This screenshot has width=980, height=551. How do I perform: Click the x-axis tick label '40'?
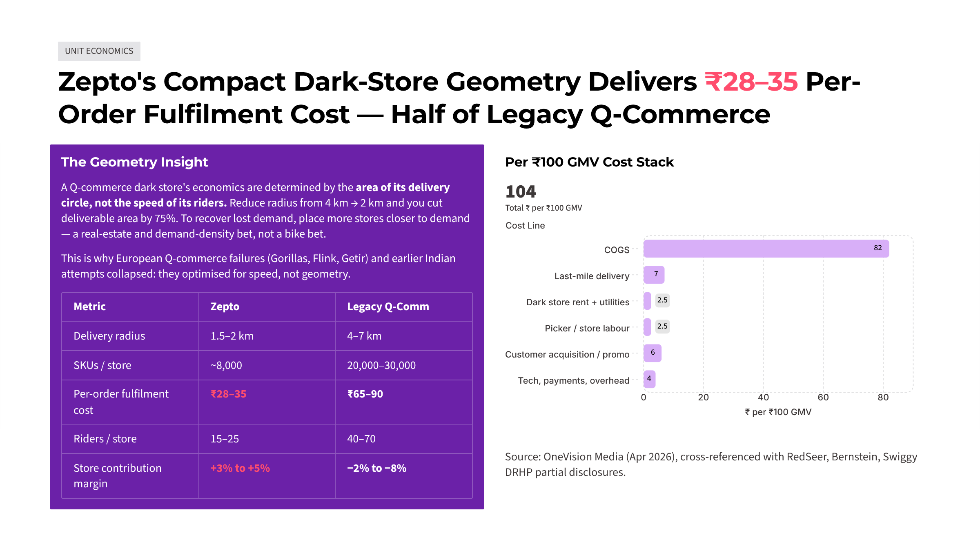(x=763, y=397)
